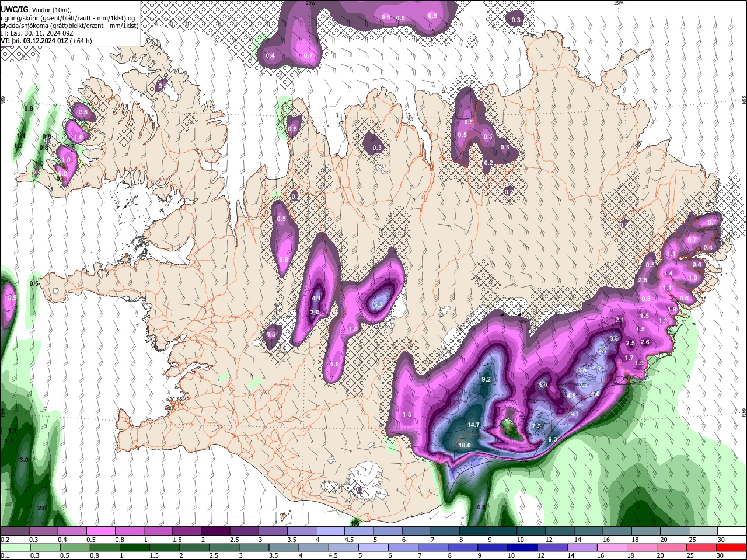This screenshot has width=747, height=560.
Task: Click the pale green 0.1–0.3 rain scale swatch
Action: (15, 547)
